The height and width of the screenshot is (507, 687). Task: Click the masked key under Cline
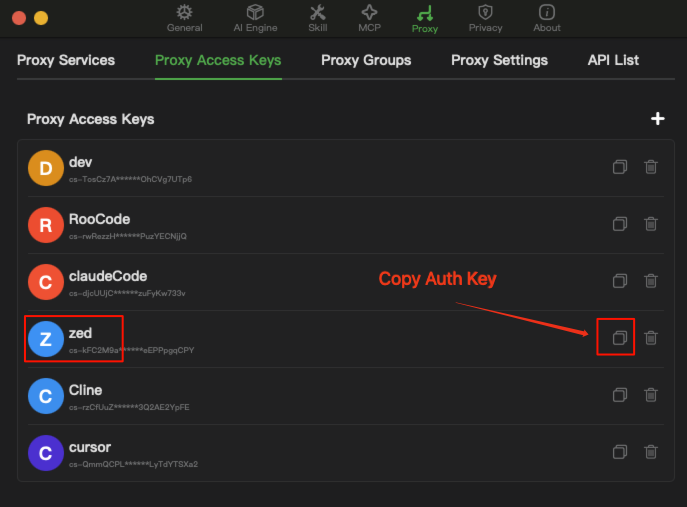click(129, 407)
